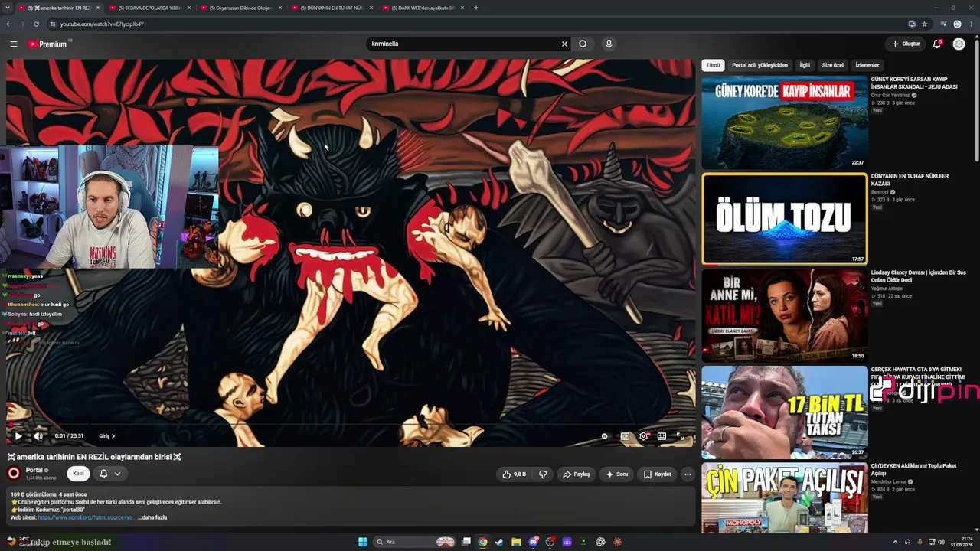Bookmark this page with star icon
This screenshot has height=551, width=980.
tap(924, 24)
